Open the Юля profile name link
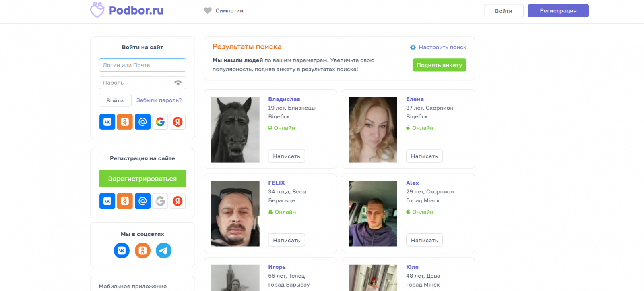Viewport: 644px width, 291px height. [412, 267]
